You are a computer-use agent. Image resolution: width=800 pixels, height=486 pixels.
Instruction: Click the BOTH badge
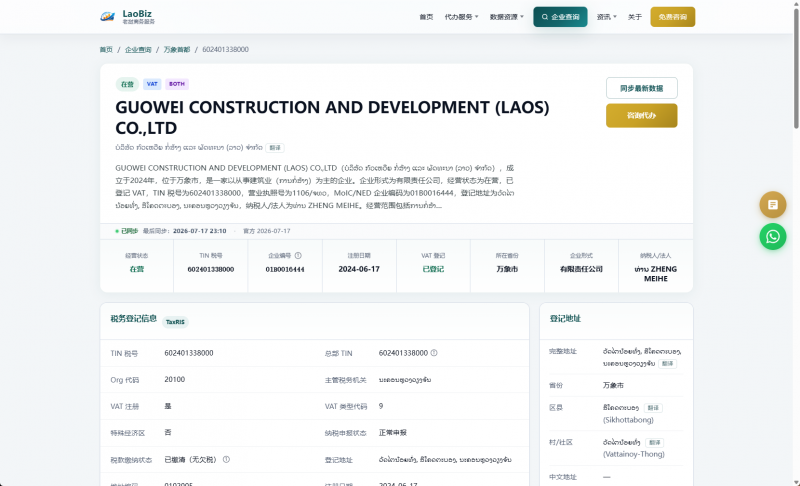click(x=177, y=84)
